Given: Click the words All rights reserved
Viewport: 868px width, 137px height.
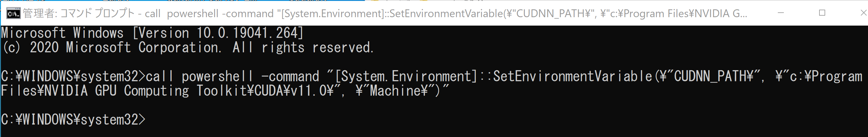Looking at the screenshot, I should (303, 48).
